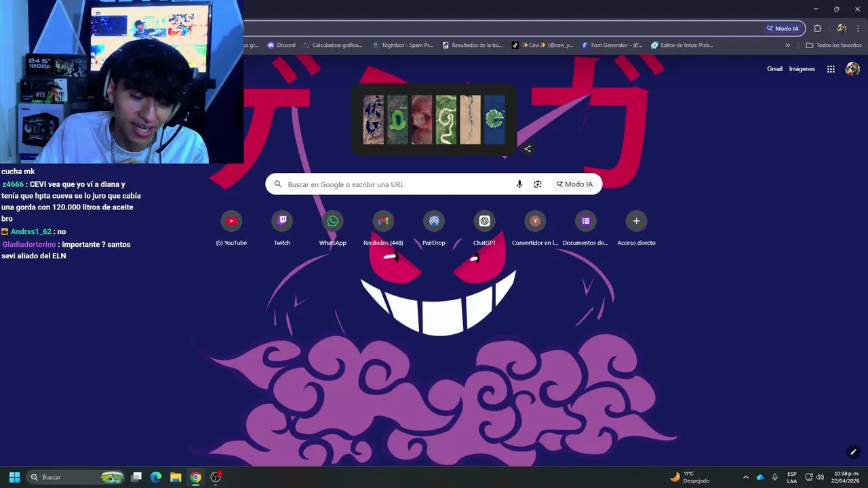This screenshot has width=868, height=488.
Task: Open Editor de fotos: Pixlr bookmark
Action: (x=682, y=45)
